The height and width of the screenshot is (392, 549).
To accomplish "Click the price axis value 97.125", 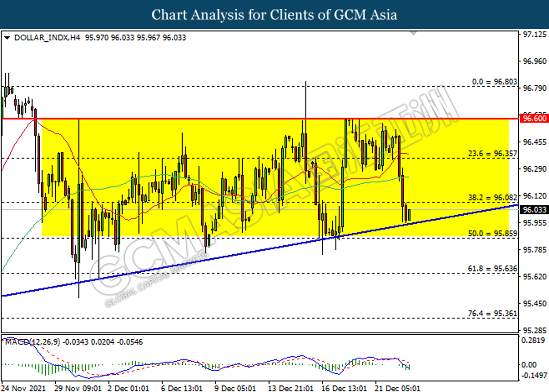I will click(x=534, y=34).
